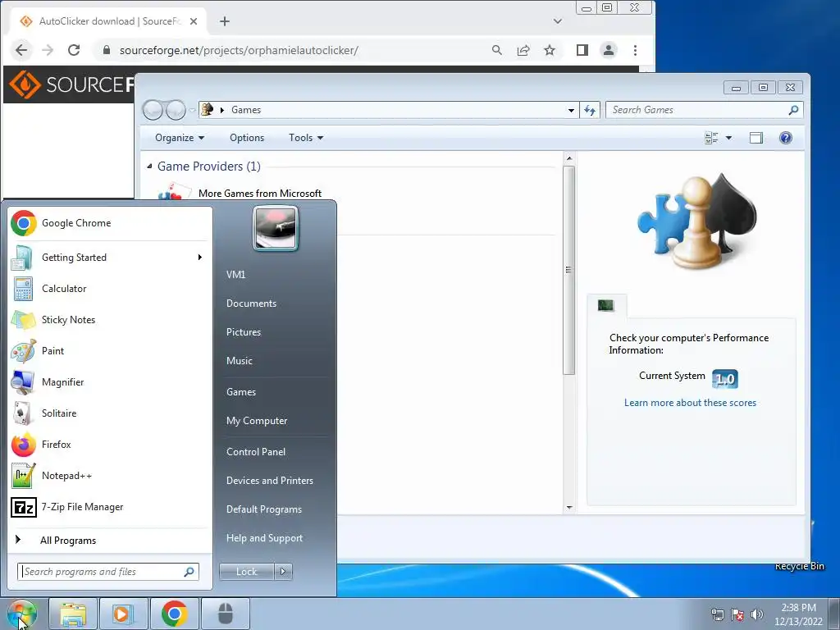Click the user account picture
The width and height of the screenshot is (840, 630).
[276, 229]
